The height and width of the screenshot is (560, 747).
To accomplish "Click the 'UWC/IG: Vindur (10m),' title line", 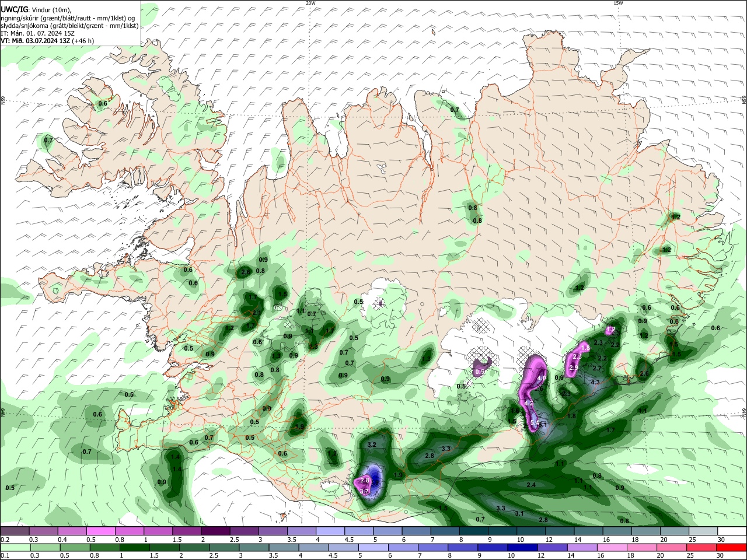I will click(36, 10).
